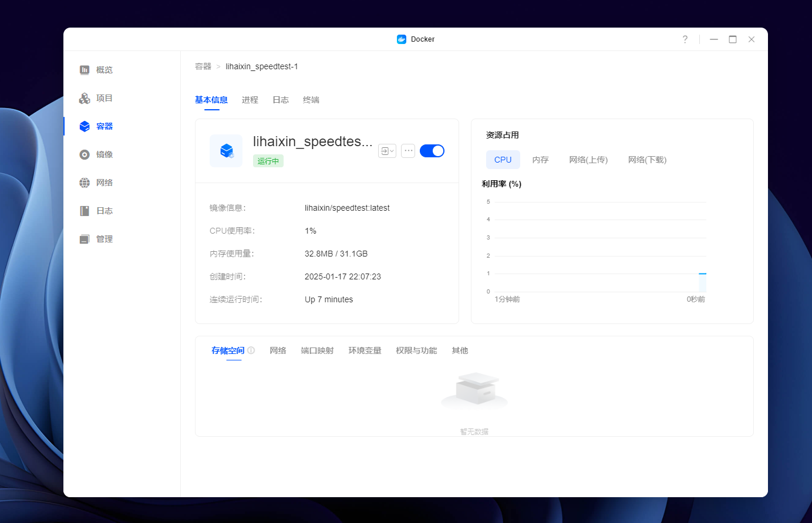Screen dimensions: 812x523
Task: Click the 镜像 sidebar label
Action: tap(105, 154)
